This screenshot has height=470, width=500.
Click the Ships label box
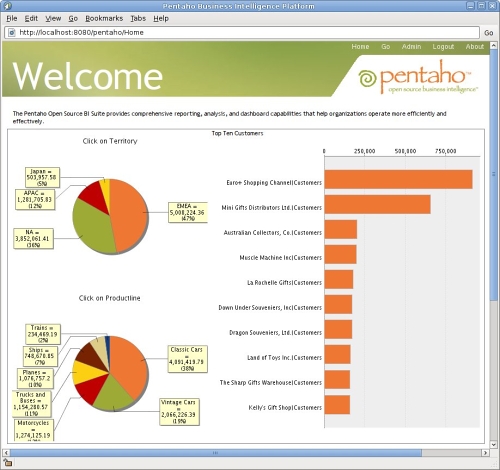[x=40, y=356]
